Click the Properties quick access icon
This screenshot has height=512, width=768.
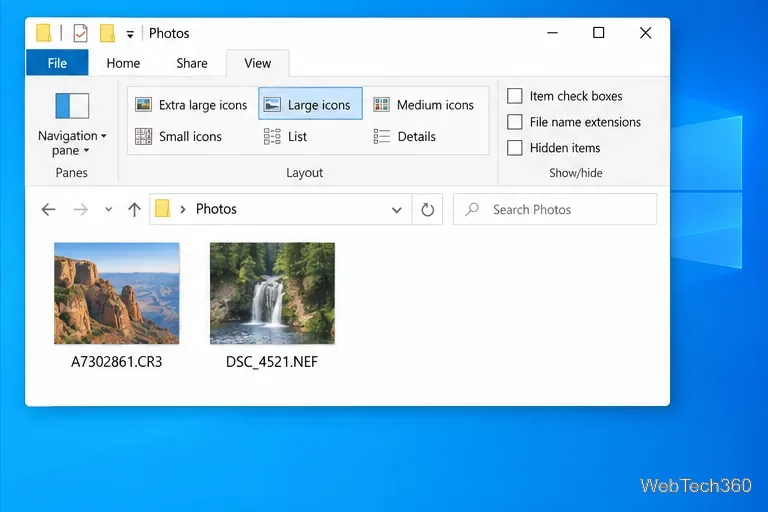tap(80, 33)
